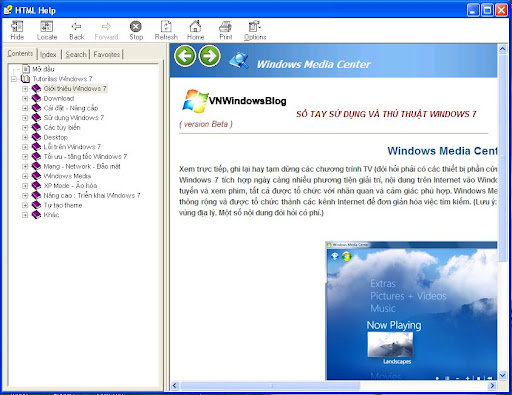This screenshot has width=512, height=395.
Task: Switch to the Index tab
Action: (48, 54)
